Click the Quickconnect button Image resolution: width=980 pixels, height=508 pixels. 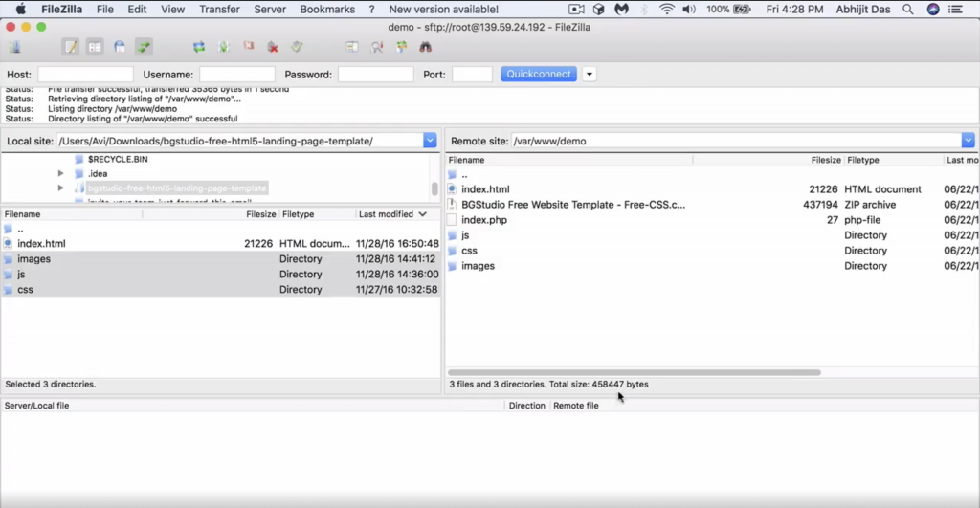click(x=538, y=74)
